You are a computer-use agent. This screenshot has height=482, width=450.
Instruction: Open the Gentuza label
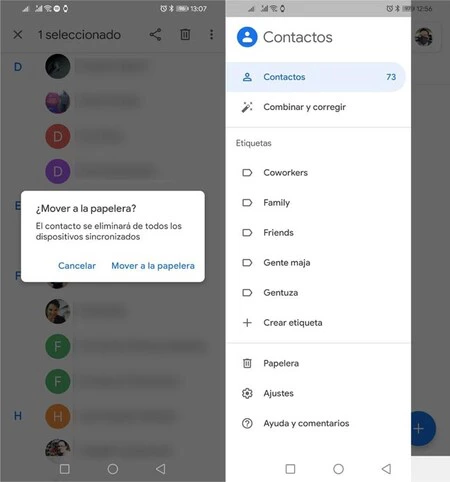click(x=318, y=293)
